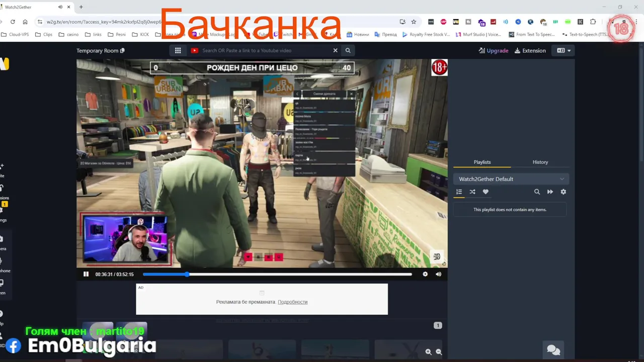The width and height of the screenshot is (644, 362).
Task: Open favorites heart in playlist toolbar
Action: click(x=486, y=192)
